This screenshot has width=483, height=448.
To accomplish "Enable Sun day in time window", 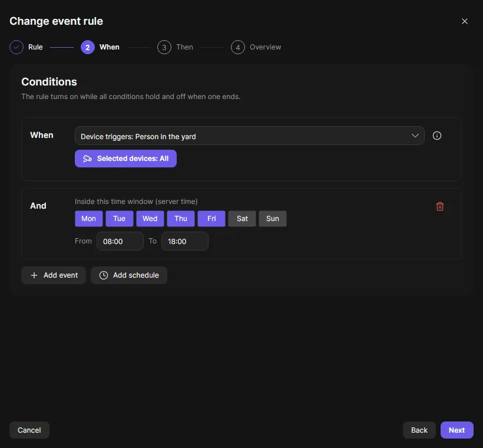I will (x=273, y=219).
